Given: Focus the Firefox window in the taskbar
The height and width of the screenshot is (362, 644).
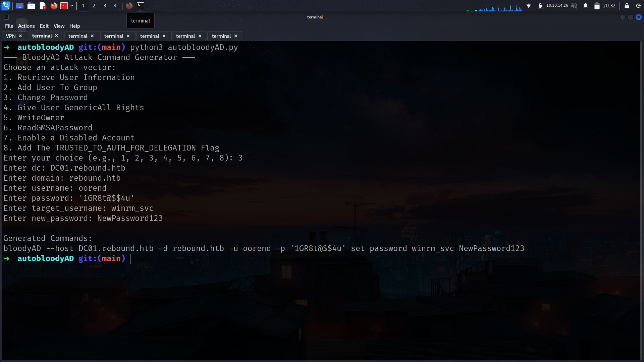Looking at the screenshot, I should 129,6.
